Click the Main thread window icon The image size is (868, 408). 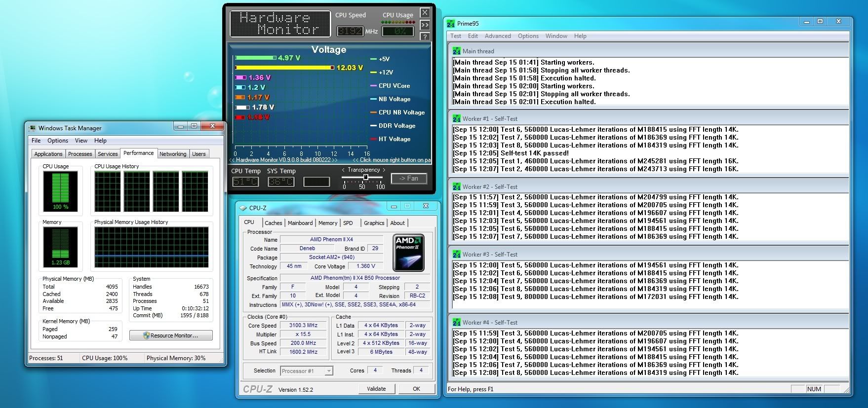[457, 51]
